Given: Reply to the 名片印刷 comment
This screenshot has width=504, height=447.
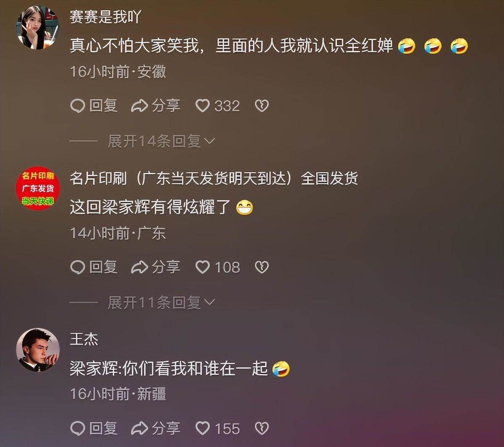Looking at the screenshot, I should click(94, 267).
